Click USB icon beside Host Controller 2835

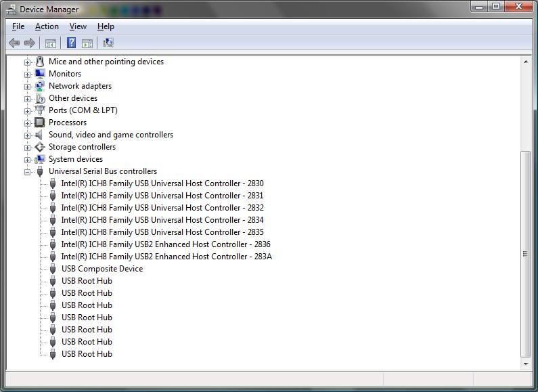point(53,232)
